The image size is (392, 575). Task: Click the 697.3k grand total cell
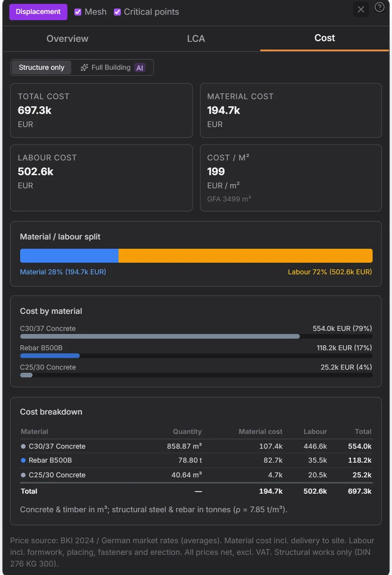[x=360, y=491]
